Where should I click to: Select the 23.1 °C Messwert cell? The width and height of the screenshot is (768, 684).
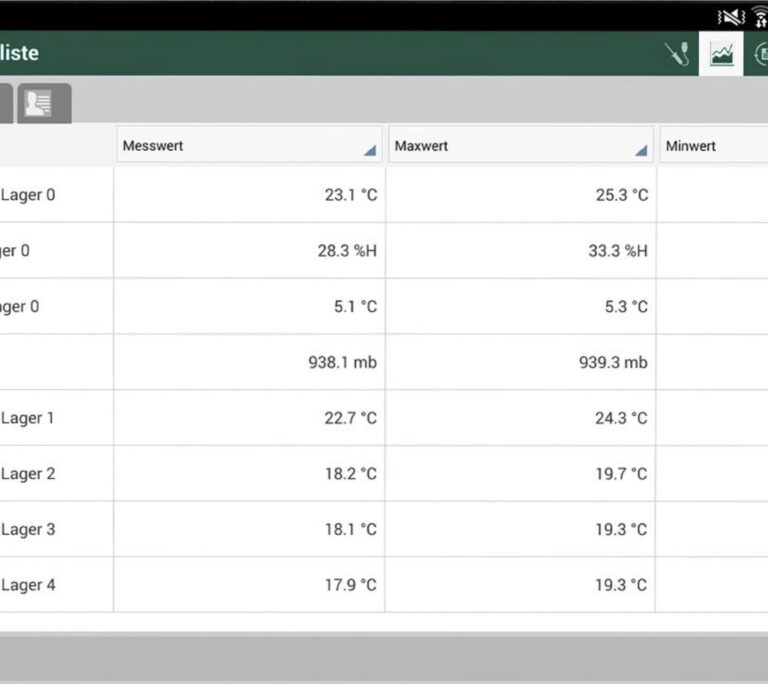coord(350,195)
